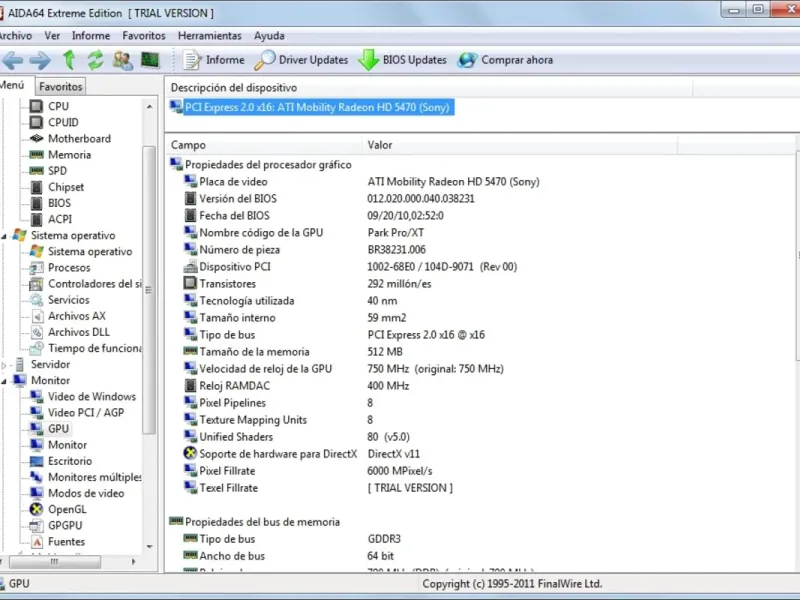Screen dimensions: 800x600
Task: Click the Tiempo de funcionamiento icon
Action: [36, 348]
